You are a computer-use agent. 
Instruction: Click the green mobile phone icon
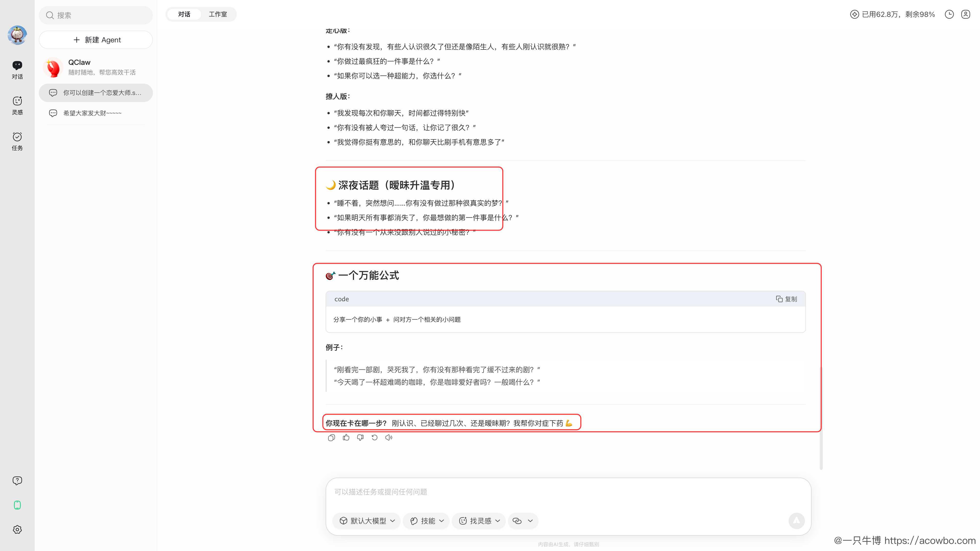pyautogui.click(x=17, y=505)
